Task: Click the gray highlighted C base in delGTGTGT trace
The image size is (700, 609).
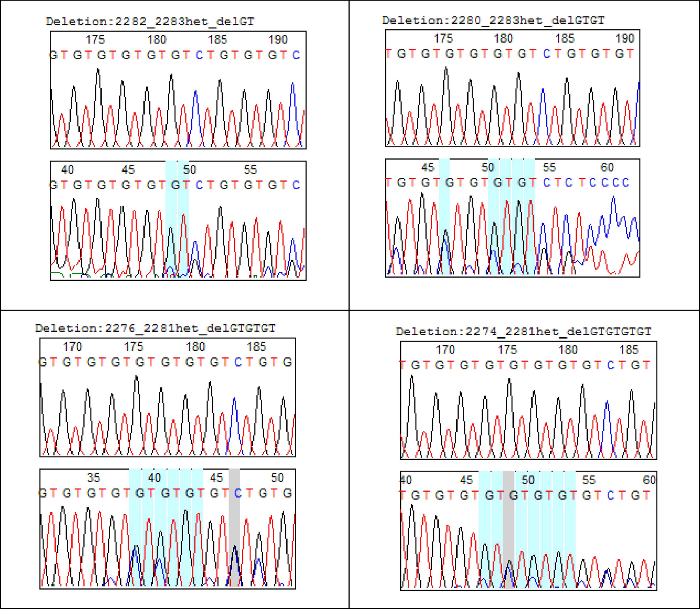Action: point(238,493)
